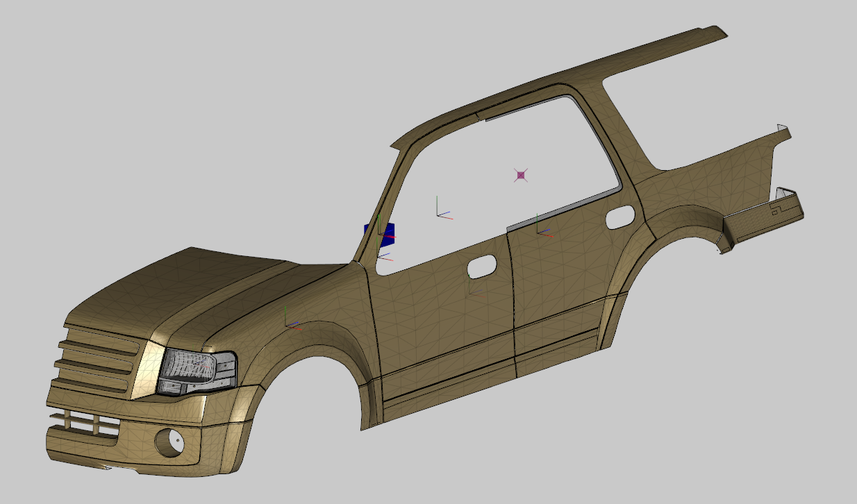The width and height of the screenshot is (857, 504).
Task: Select the headlight assembly on the model
Action: pyautogui.click(x=197, y=372)
